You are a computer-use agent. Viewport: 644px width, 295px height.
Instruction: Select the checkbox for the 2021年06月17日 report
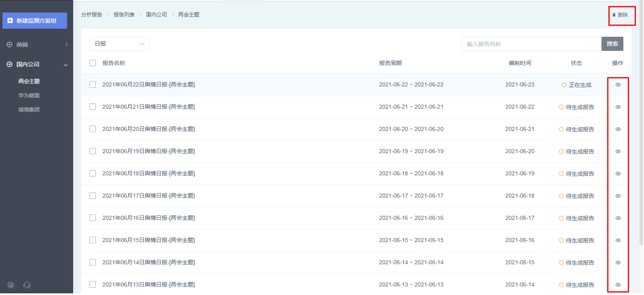[93, 195]
